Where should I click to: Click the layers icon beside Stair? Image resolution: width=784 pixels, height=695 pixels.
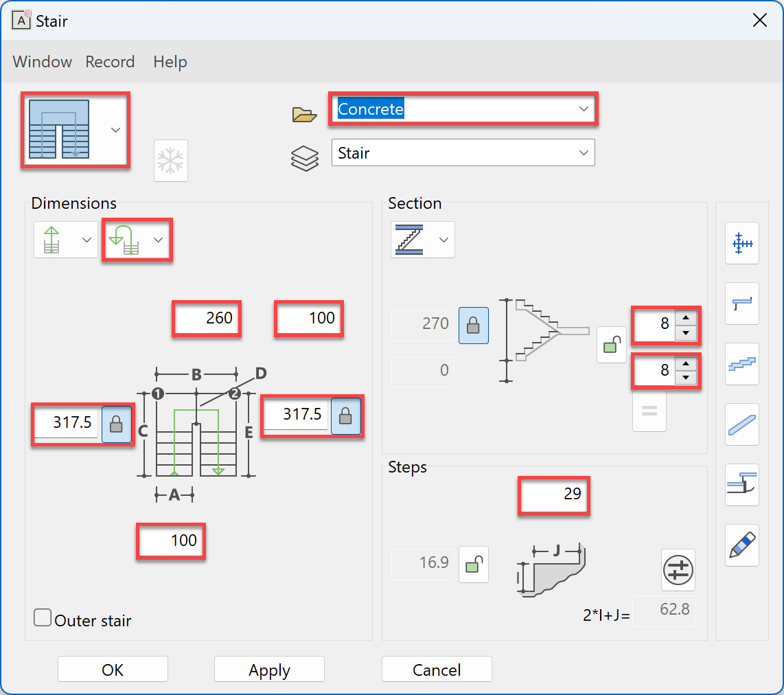click(x=304, y=158)
